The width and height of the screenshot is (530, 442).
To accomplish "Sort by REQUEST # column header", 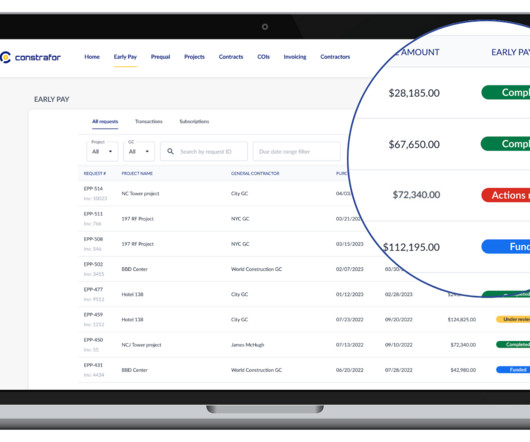I will pyautogui.click(x=95, y=173).
